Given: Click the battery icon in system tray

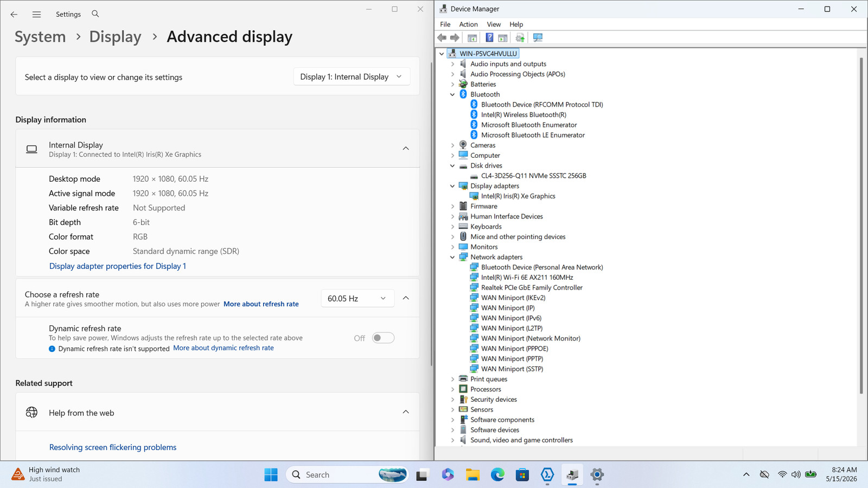Looking at the screenshot, I should click(810, 474).
